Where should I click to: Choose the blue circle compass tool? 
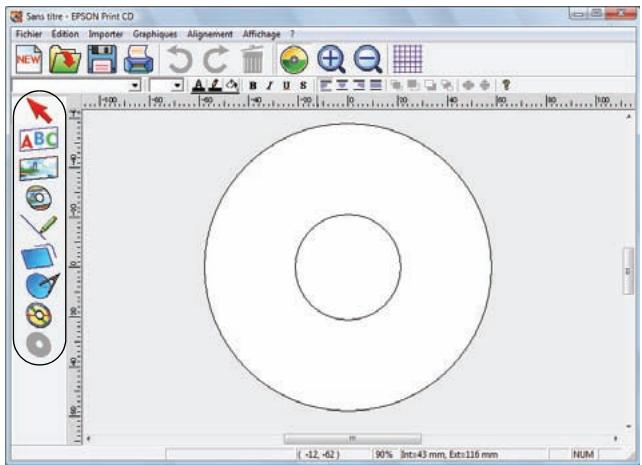click(x=42, y=285)
